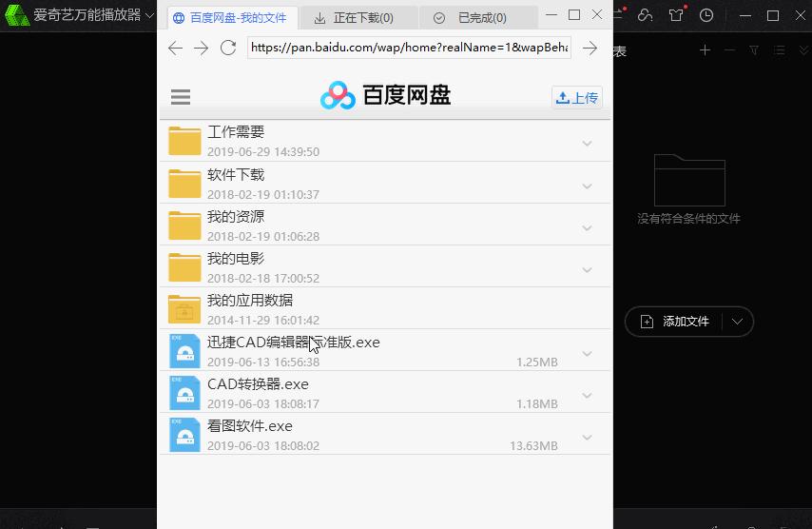Click the 我的电影 folder icon
812x529 pixels.
pyautogui.click(x=184, y=267)
